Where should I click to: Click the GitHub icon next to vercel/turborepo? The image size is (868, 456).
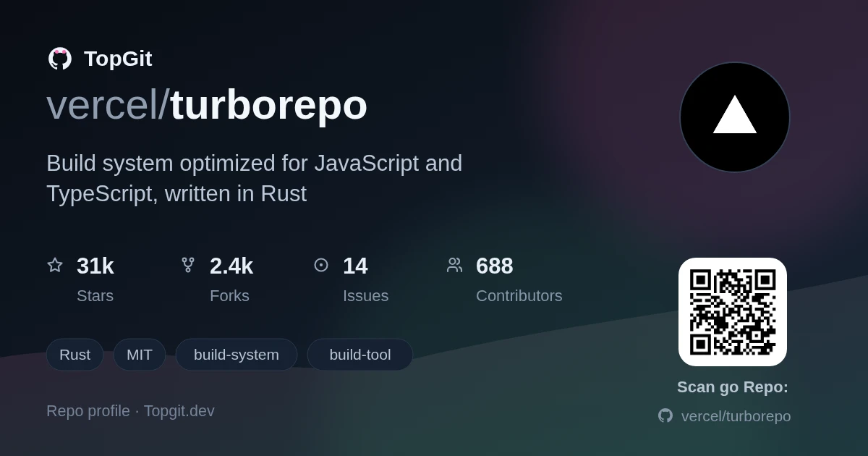(665, 415)
